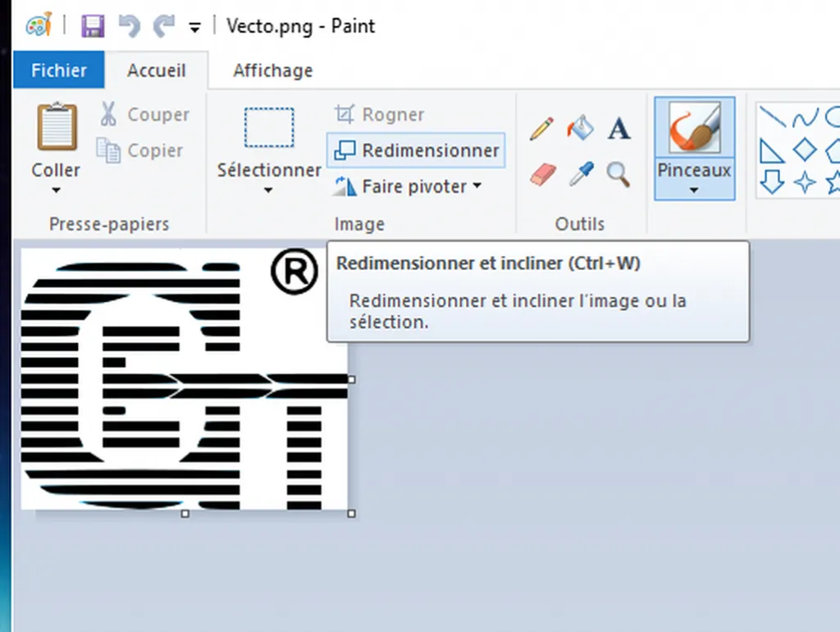Screen dimensions: 840x632
Task: Open the Fichier menu
Action: (x=59, y=70)
